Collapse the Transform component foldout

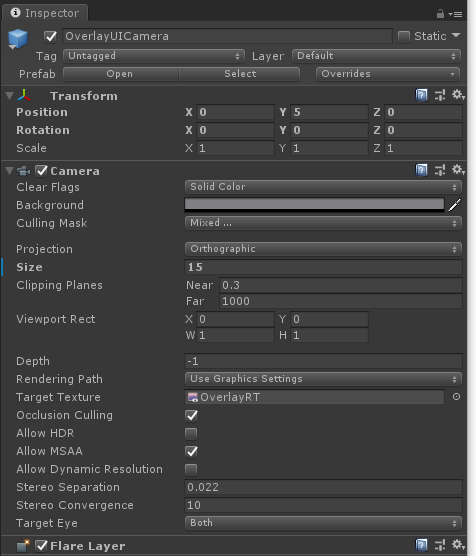click(x=10, y=95)
